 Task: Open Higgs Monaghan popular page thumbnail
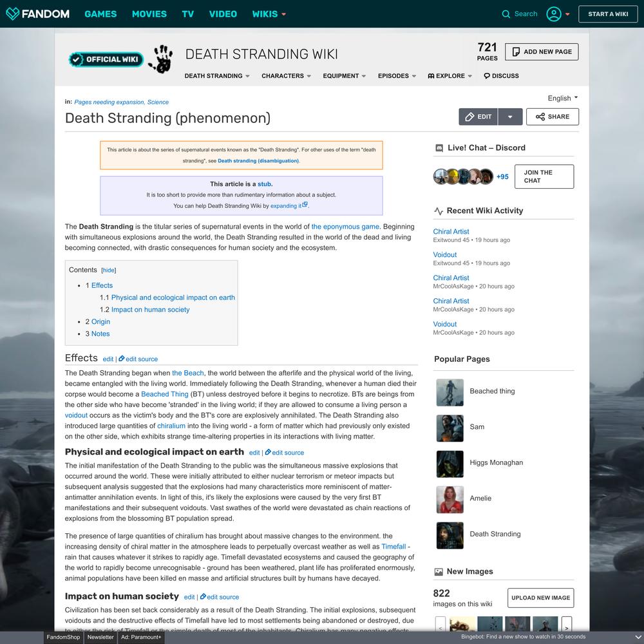(450, 464)
